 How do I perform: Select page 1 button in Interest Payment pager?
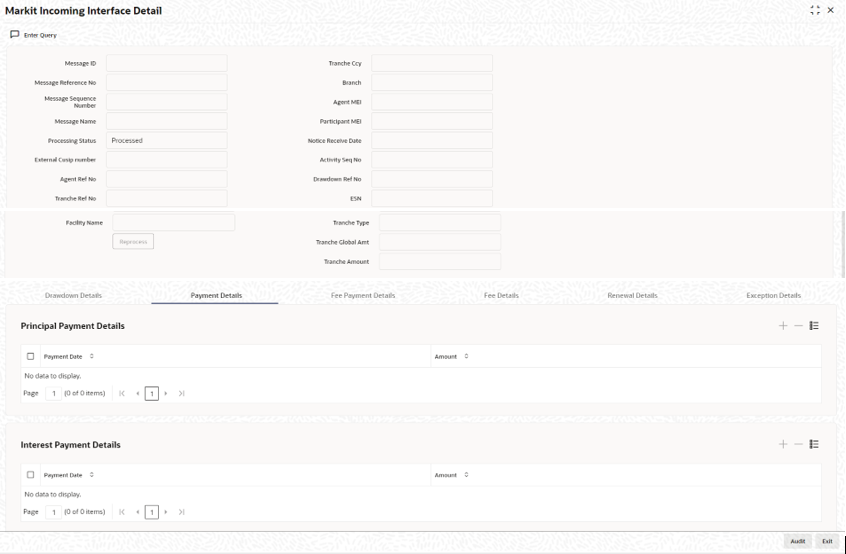pyautogui.click(x=152, y=512)
